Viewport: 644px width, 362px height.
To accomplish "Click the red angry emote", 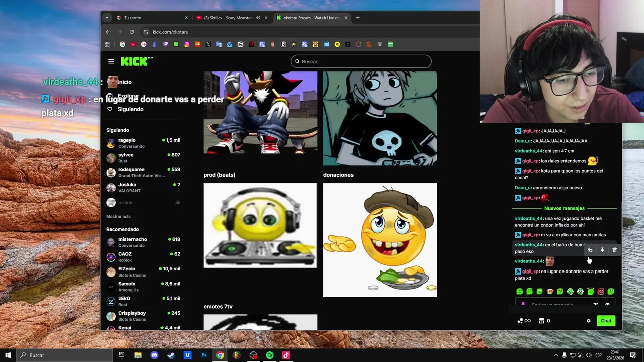I will (x=601, y=291).
